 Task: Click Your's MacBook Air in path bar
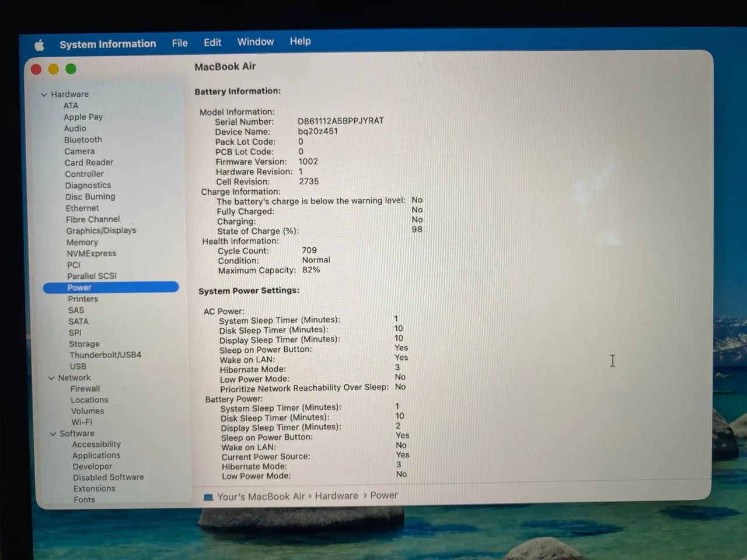(261, 496)
